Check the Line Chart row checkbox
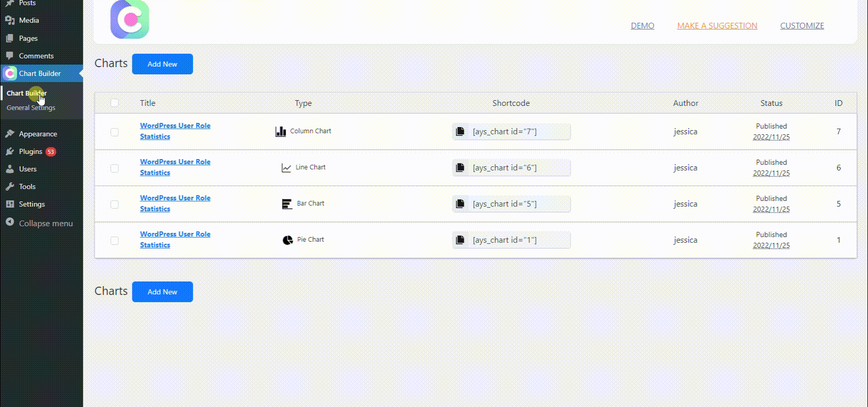868x407 pixels. (115, 168)
